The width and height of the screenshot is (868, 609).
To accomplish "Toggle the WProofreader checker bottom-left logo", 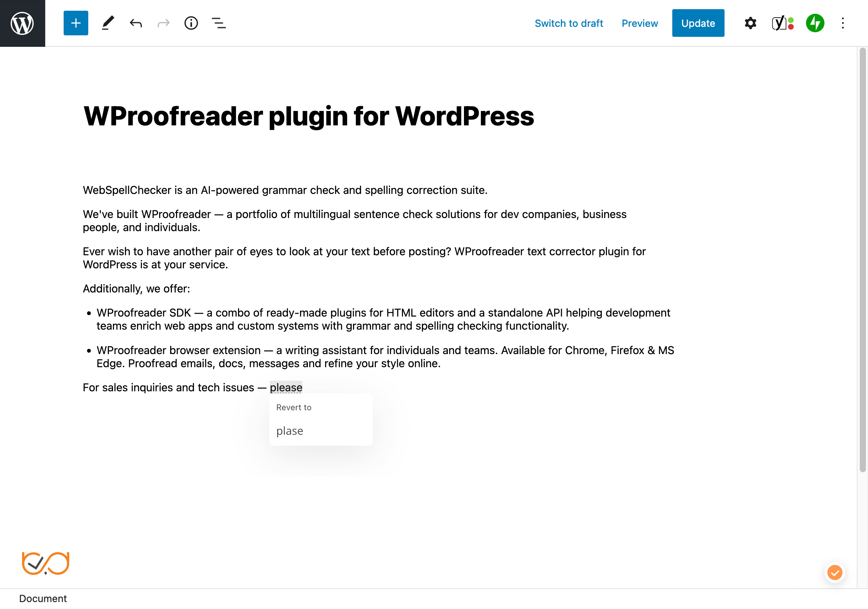I will [x=44, y=562].
